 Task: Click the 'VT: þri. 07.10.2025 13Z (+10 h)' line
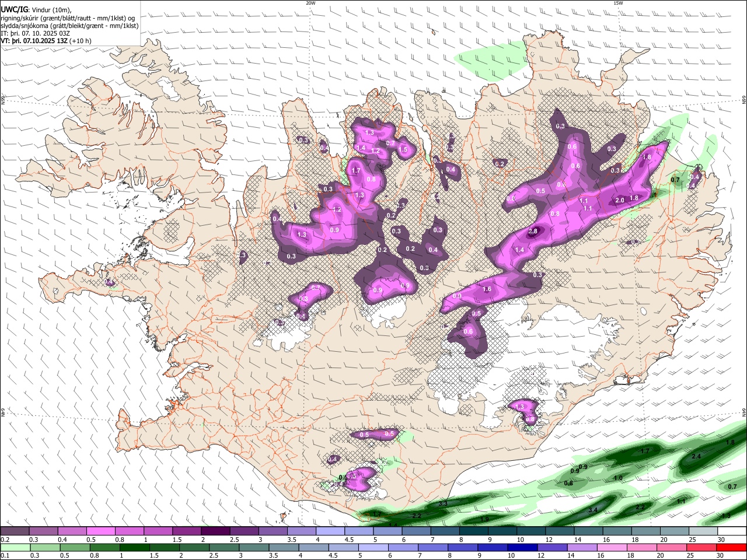46,41
